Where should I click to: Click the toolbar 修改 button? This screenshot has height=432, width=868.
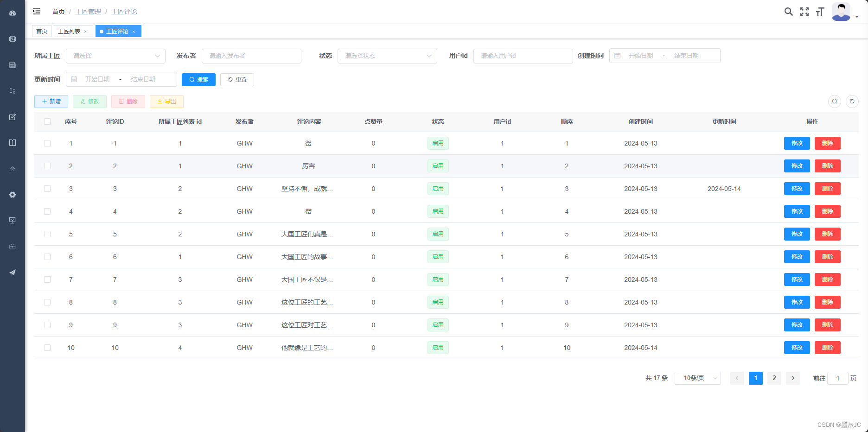pos(89,102)
